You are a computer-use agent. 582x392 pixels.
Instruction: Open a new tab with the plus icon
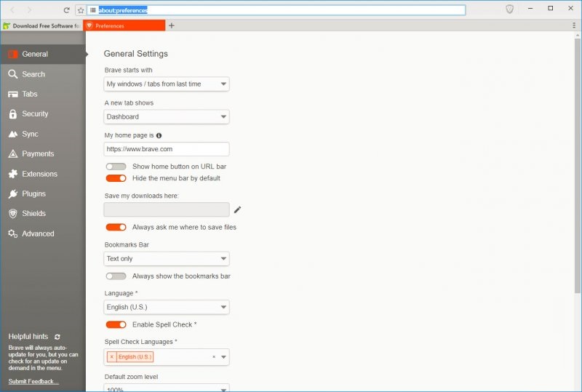[x=172, y=25]
